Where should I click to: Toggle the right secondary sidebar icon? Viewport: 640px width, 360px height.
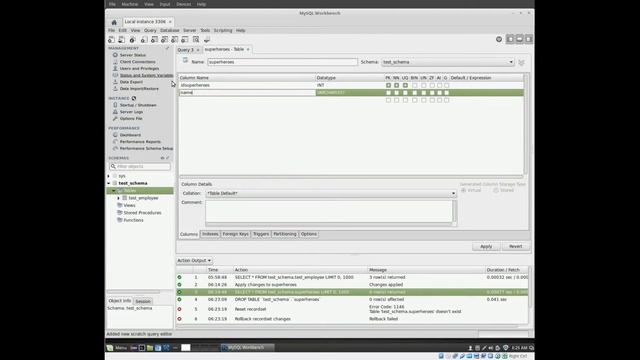click(x=529, y=39)
